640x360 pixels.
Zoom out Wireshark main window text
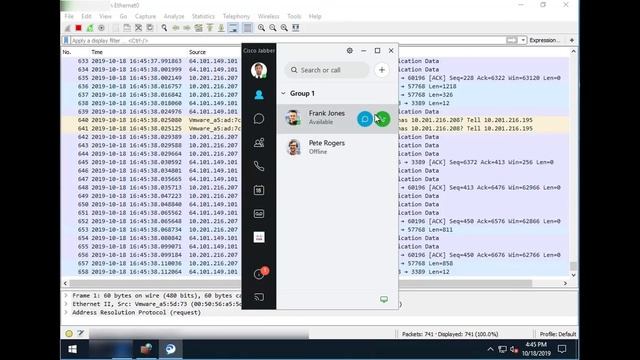pyautogui.click(x=273, y=28)
